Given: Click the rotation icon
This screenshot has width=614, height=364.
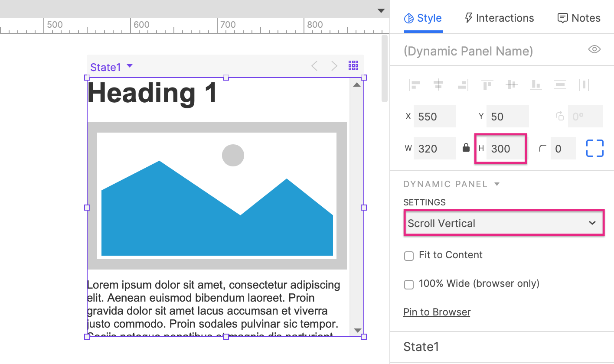Looking at the screenshot, I should 560,116.
